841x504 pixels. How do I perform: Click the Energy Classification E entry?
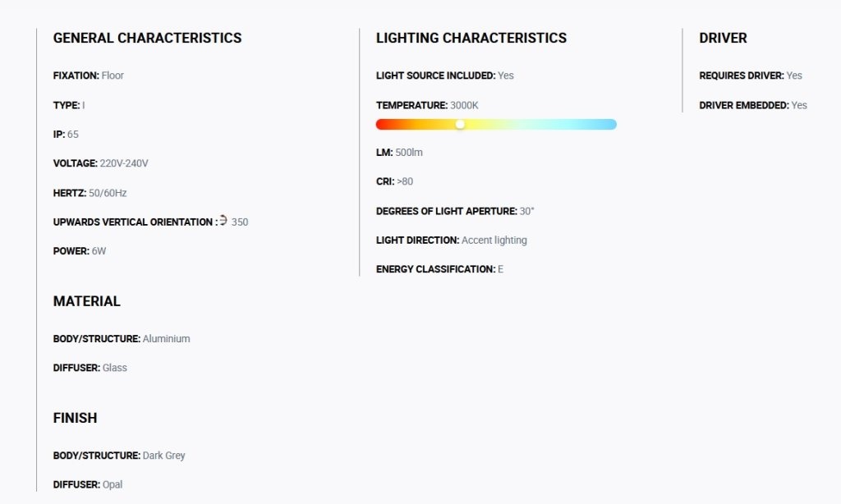tap(440, 269)
